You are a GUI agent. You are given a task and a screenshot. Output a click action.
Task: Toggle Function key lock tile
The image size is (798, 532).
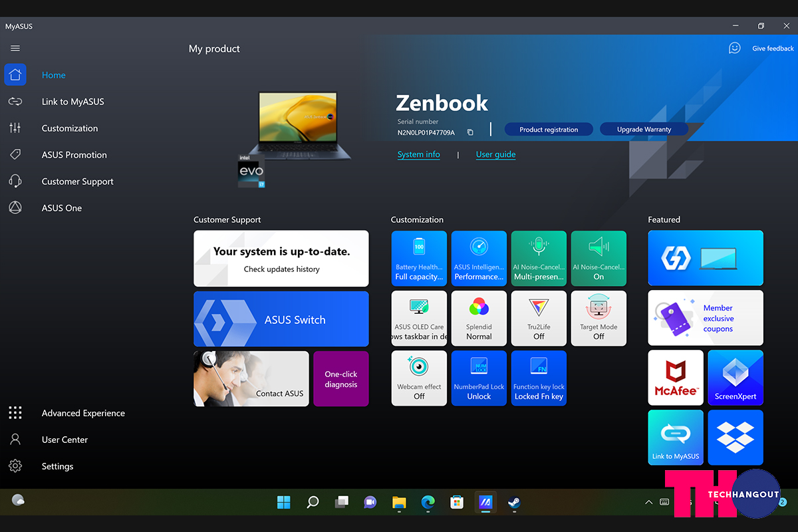coord(539,378)
